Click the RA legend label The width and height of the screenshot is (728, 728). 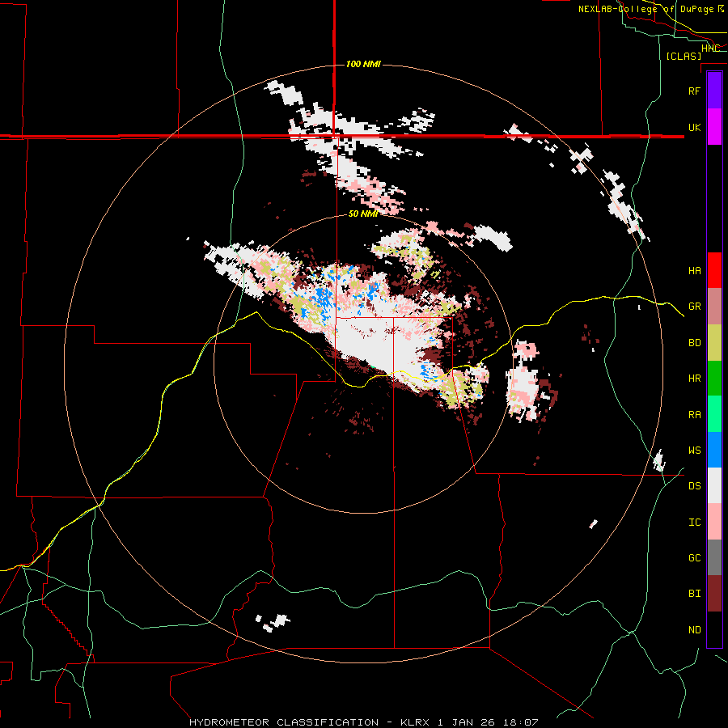click(694, 415)
